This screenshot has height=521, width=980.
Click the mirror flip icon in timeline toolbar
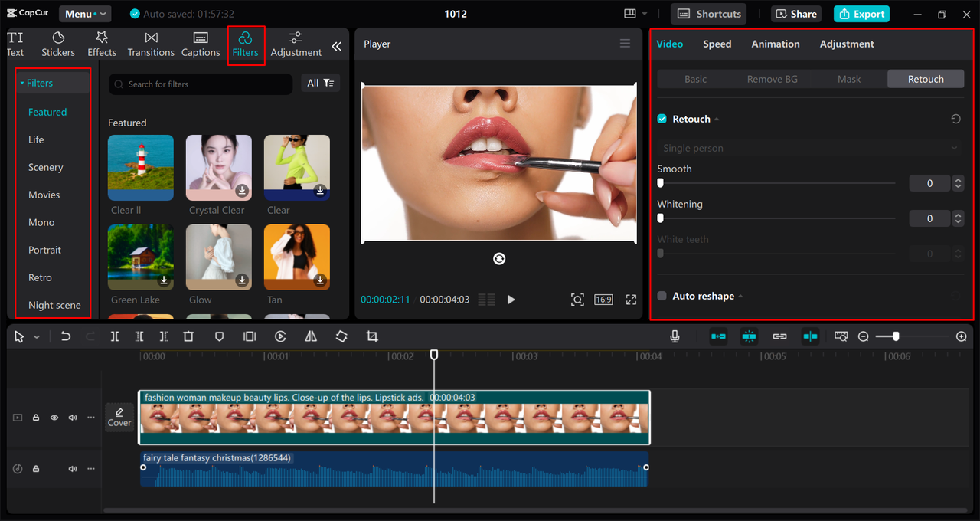(311, 336)
